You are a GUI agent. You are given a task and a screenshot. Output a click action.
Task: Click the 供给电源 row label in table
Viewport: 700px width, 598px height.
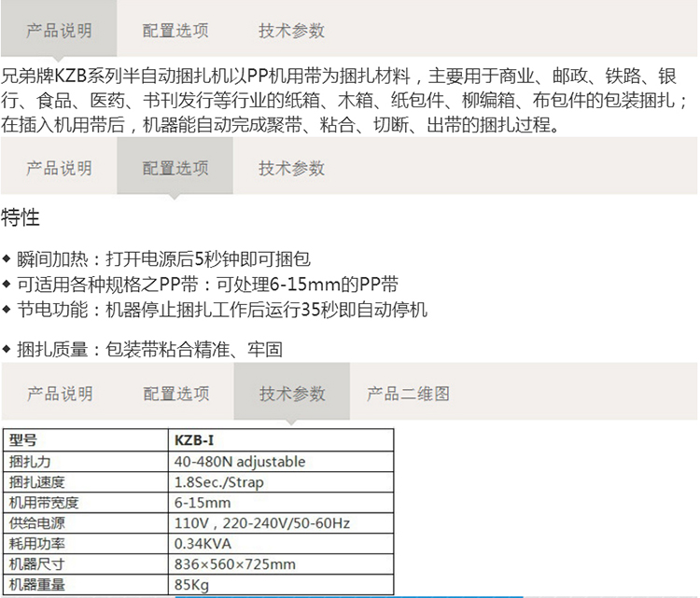[x=35, y=523]
